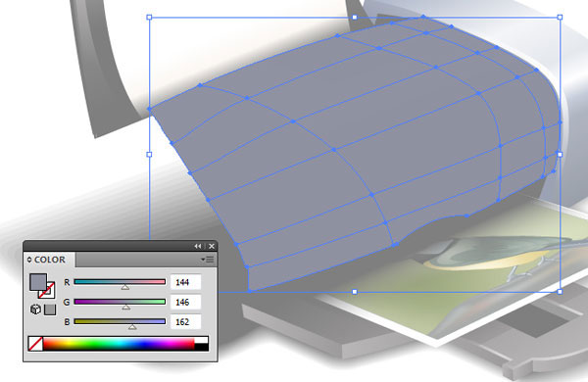Click the bottom-center bounding box handle
The height and width of the screenshot is (382, 588).
(x=355, y=292)
